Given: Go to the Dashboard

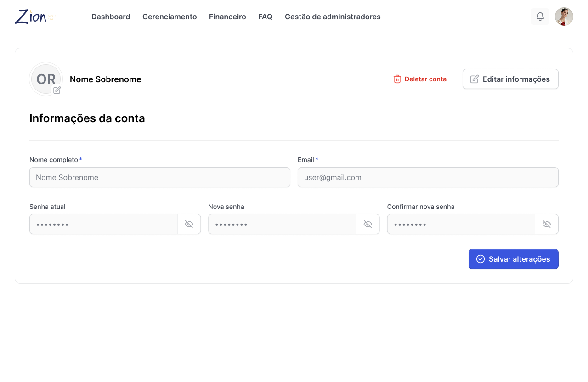Looking at the screenshot, I should [x=111, y=17].
